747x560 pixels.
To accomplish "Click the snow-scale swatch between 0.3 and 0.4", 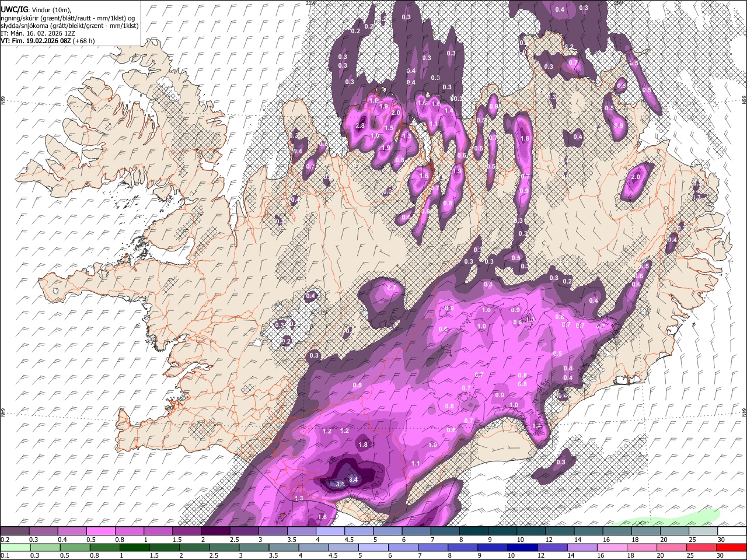I will (x=44, y=531).
